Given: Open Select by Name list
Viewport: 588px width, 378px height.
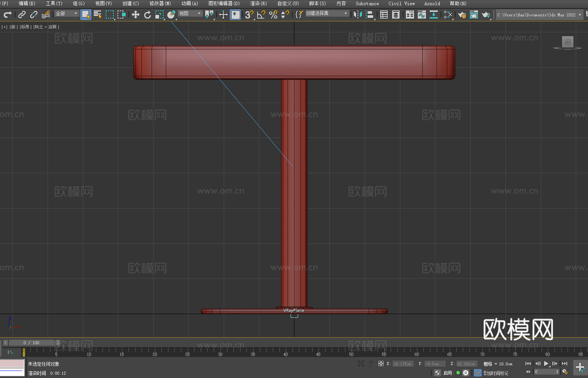Looking at the screenshot, I should pyautogui.click(x=97, y=14).
